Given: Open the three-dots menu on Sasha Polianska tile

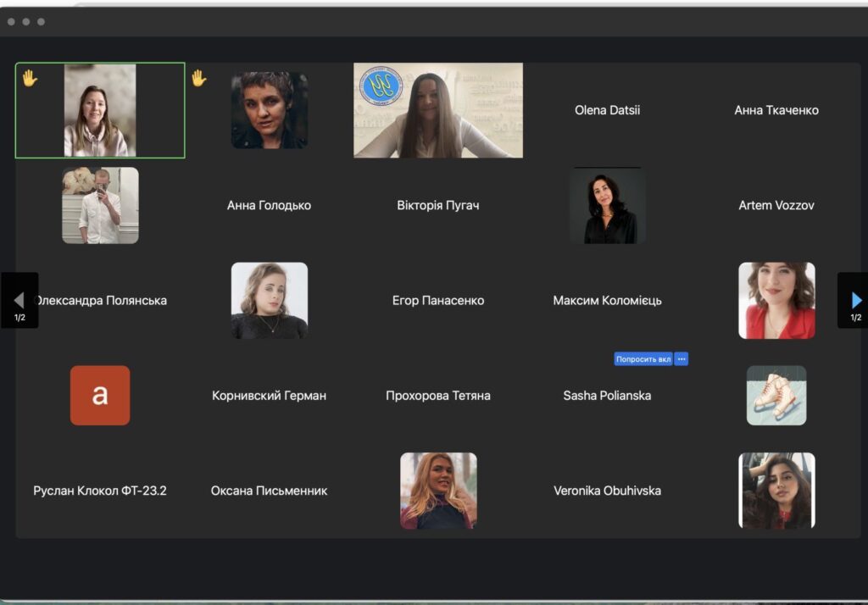Looking at the screenshot, I should 681,359.
